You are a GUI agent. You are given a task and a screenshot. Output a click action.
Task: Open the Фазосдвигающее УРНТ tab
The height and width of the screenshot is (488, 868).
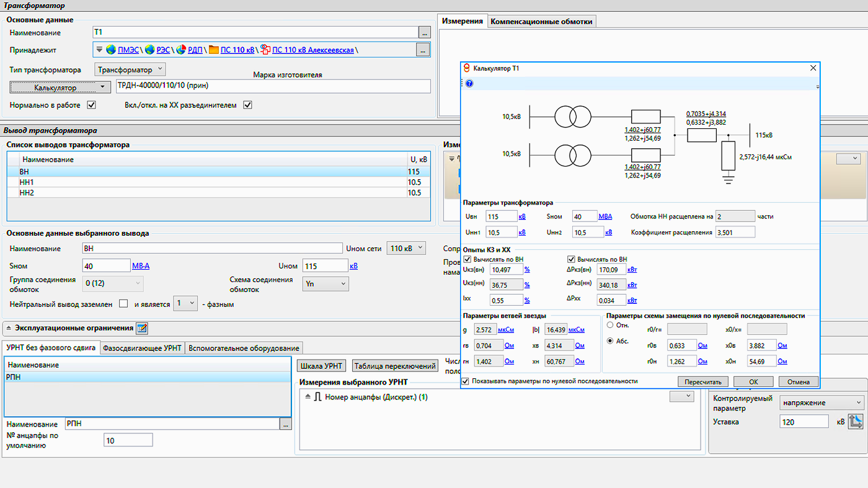[x=143, y=348]
